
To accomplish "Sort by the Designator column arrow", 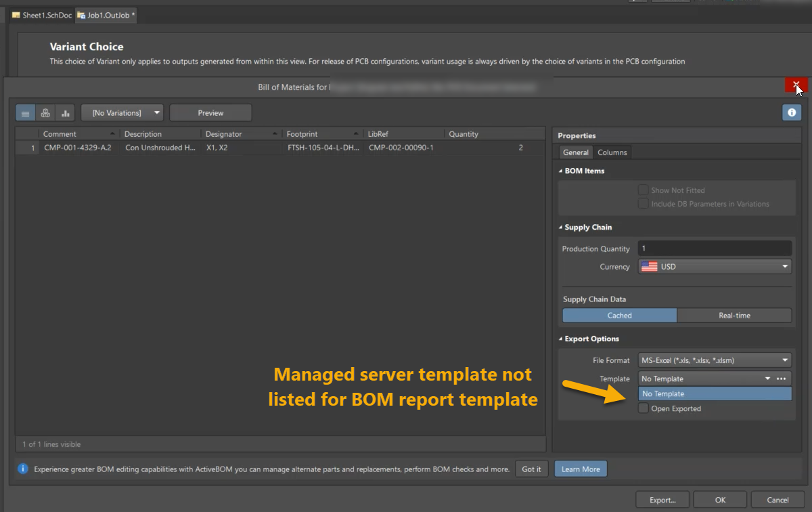I will 275,134.
